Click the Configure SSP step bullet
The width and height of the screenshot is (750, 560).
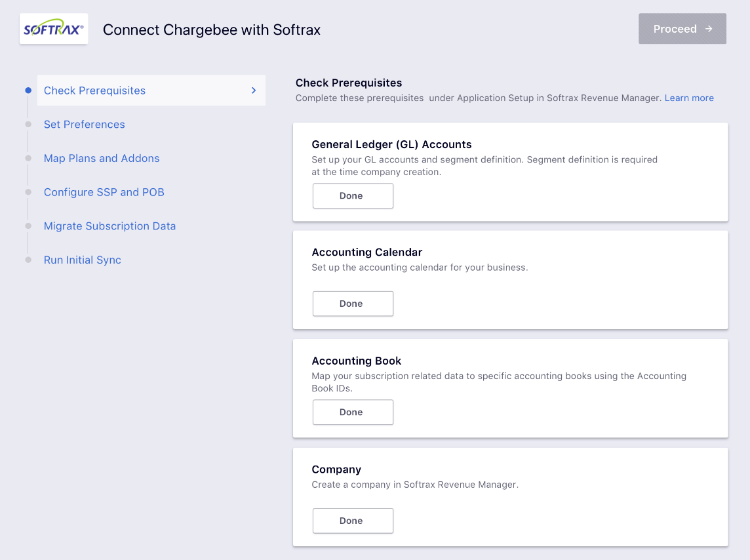pos(28,192)
